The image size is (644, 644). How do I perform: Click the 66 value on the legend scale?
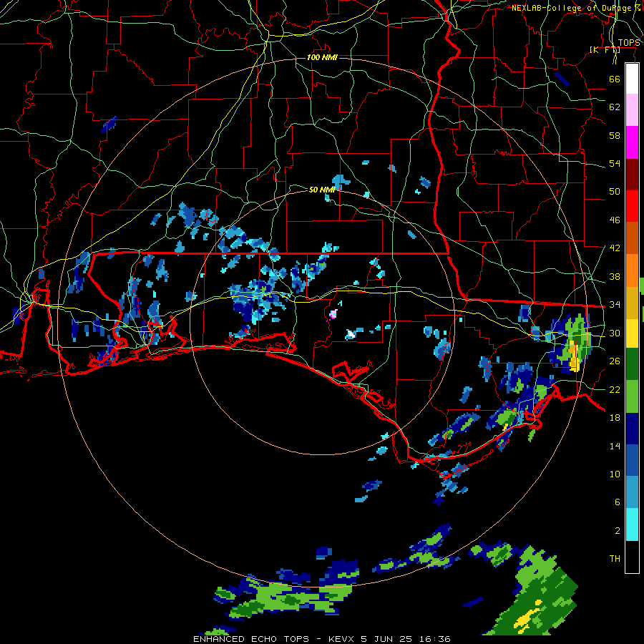tap(615, 79)
